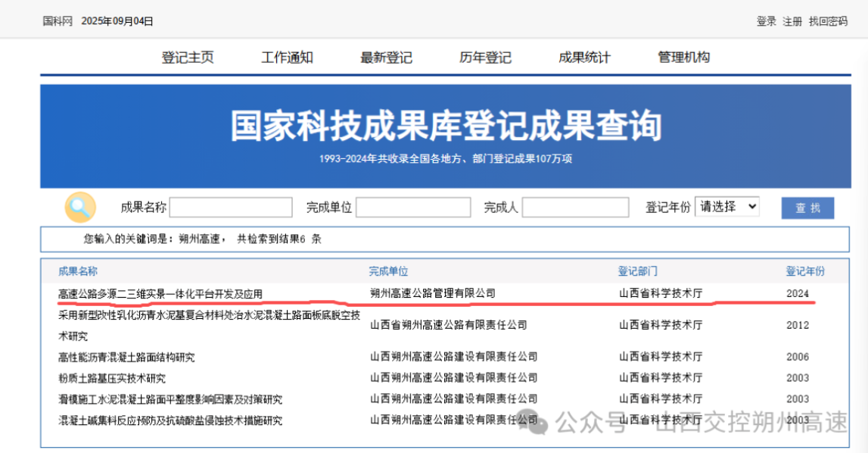This screenshot has height=453, width=868.
Task: Click the 找回密码 link
Action: coord(828,21)
